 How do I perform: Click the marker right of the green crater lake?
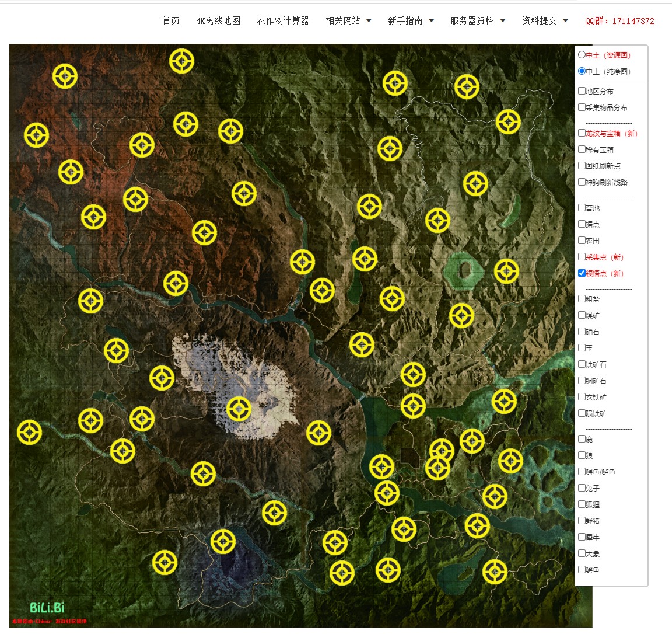[506, 271]
